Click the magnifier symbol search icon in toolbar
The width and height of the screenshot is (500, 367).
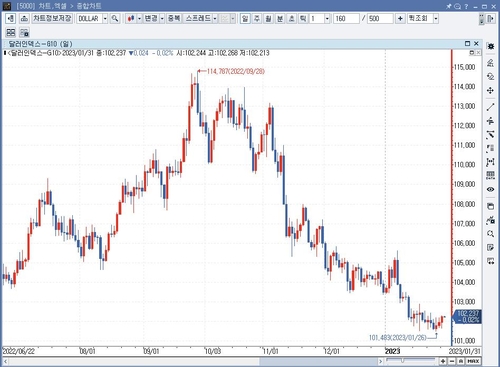point(115,18)
